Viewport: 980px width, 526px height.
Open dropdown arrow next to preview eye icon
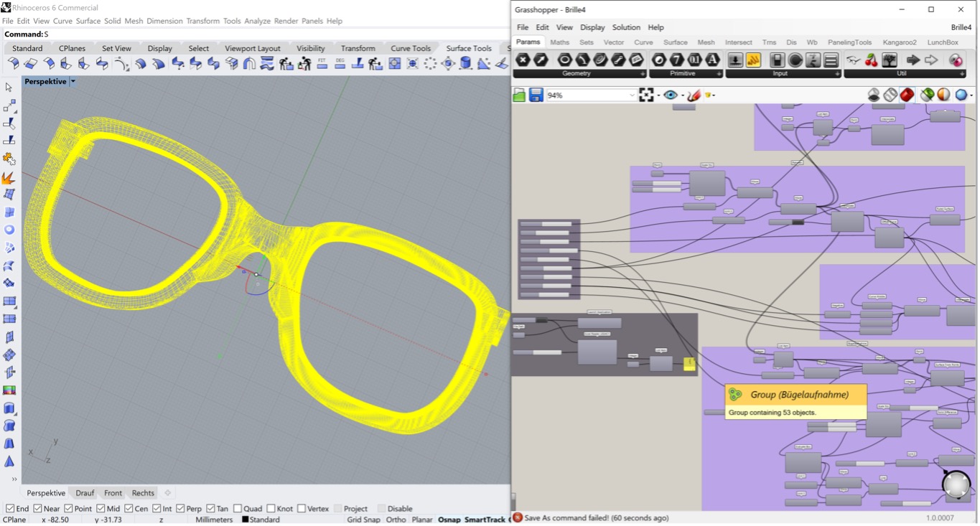pos(682,95)
